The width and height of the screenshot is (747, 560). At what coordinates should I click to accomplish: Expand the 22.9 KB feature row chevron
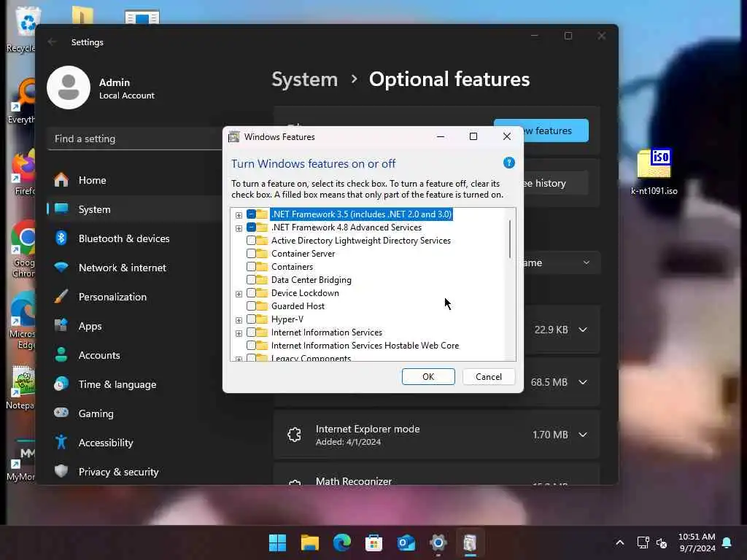pos(583,330)
